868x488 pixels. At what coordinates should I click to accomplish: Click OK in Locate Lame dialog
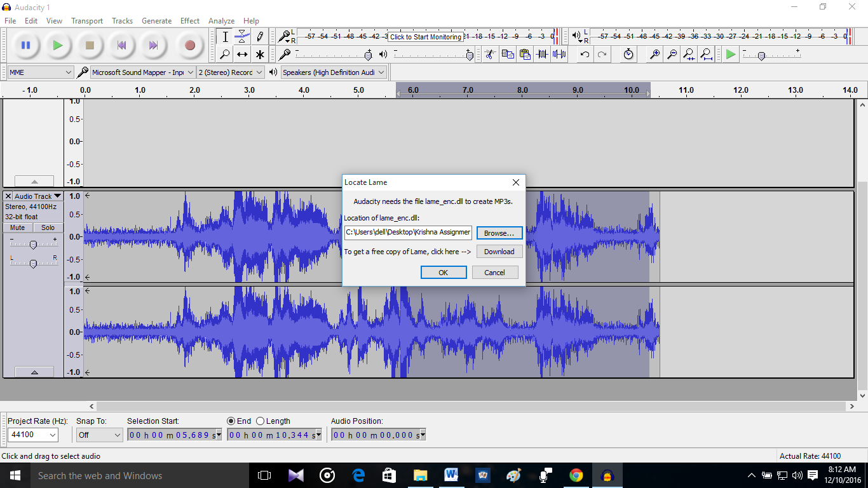[x=444, y=273]
